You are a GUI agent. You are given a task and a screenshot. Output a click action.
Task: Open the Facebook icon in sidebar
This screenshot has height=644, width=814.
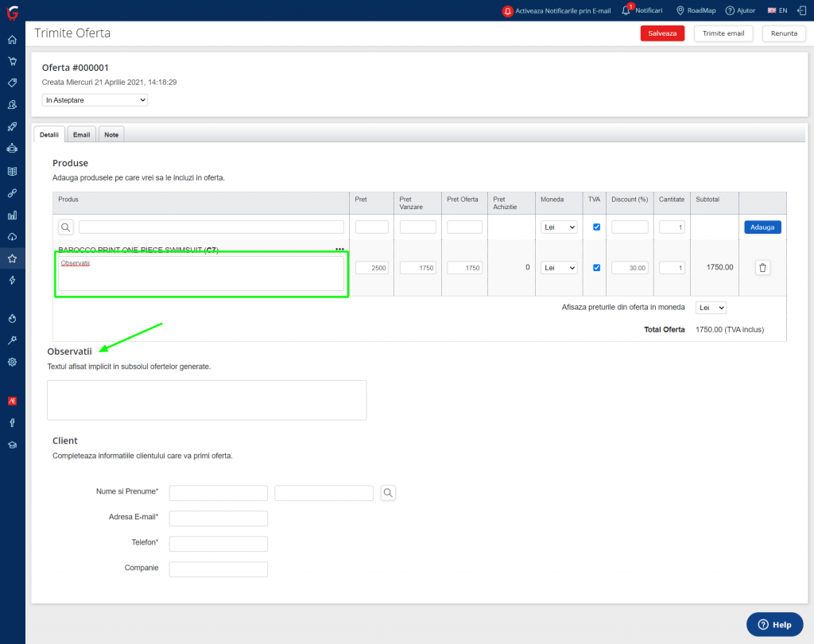pos(13,423)
